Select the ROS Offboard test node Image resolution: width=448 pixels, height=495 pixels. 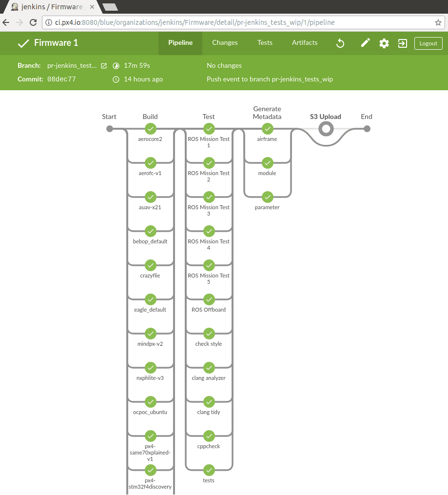click(209, 299)
